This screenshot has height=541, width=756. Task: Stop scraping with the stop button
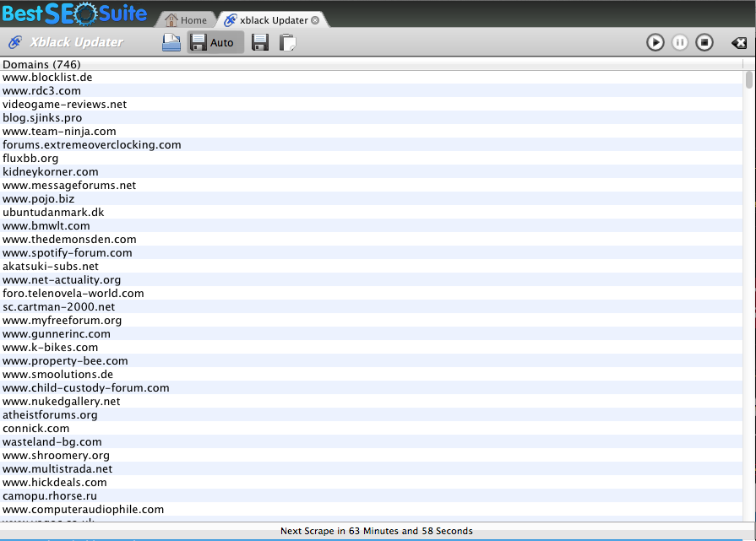tap(704, 42)
